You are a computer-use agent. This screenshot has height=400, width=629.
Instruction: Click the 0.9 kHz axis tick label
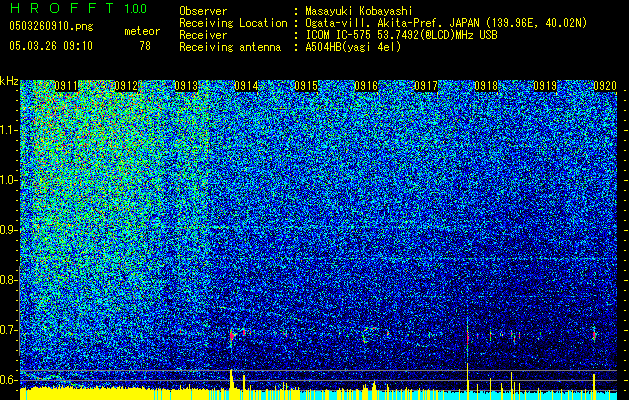(x=8, y=230)
